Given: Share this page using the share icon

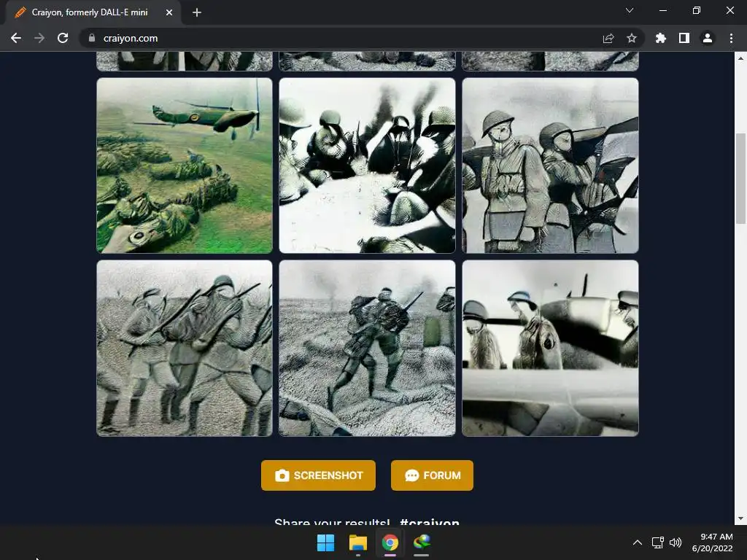Looking at the screenshot, I should (608, 38).
